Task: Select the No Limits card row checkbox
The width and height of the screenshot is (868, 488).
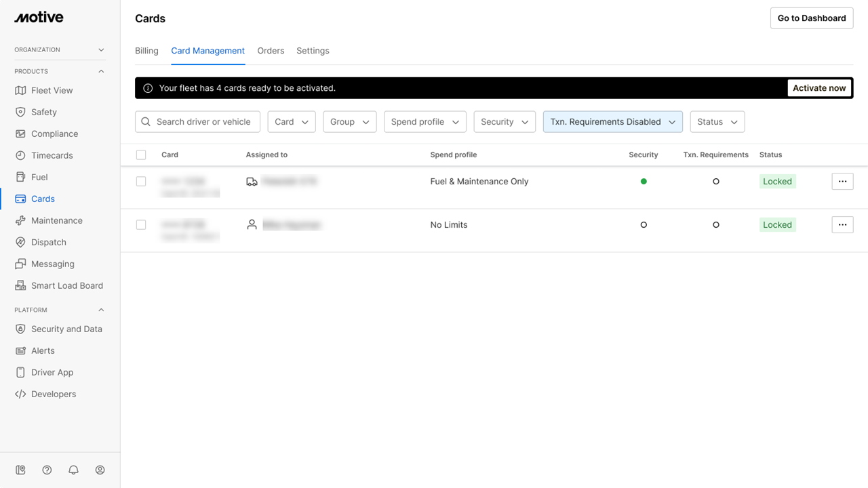Action: click(141, 225)
